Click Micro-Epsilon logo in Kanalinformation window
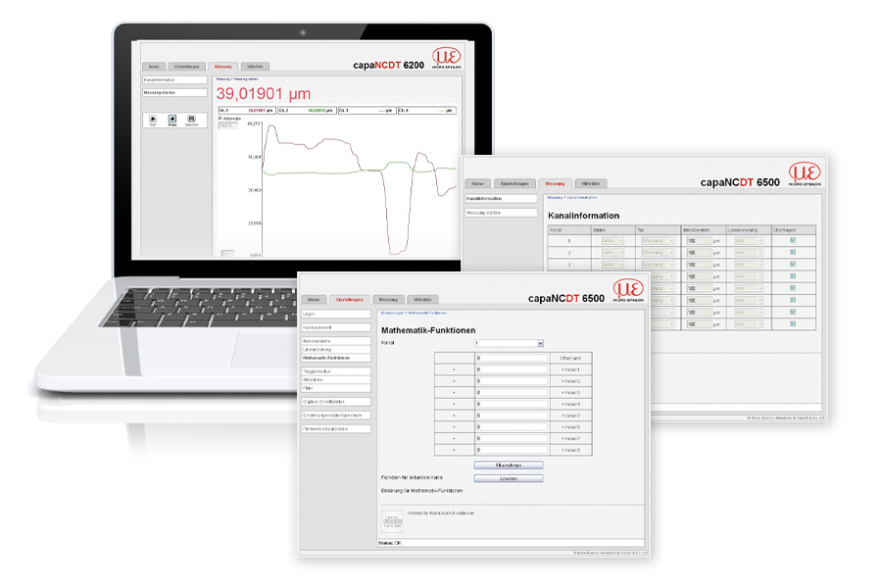The width and height of the screenshot is (882, 588). click(805, 174)
